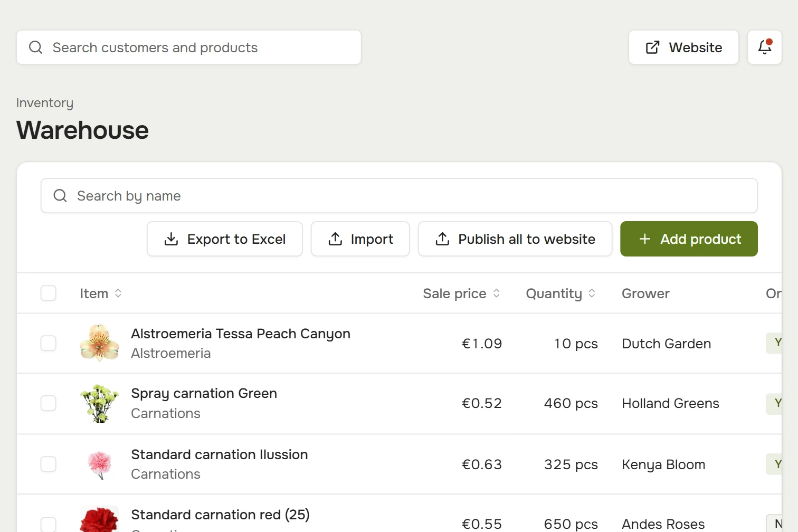The width and height of the screenshot is (798, 532).
Task: Open the Standard carnation Ilussion thumbnail
Action: [x=99, y=464]
